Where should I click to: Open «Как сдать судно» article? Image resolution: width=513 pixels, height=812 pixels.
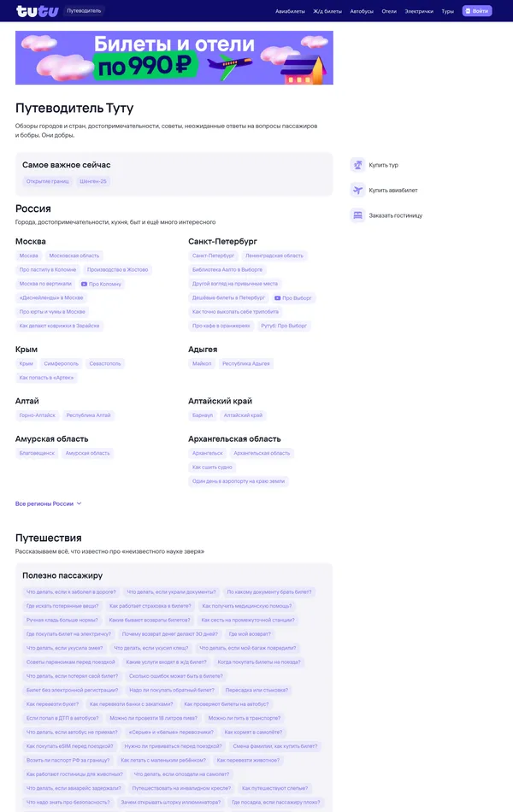click(x=212, y=468)
